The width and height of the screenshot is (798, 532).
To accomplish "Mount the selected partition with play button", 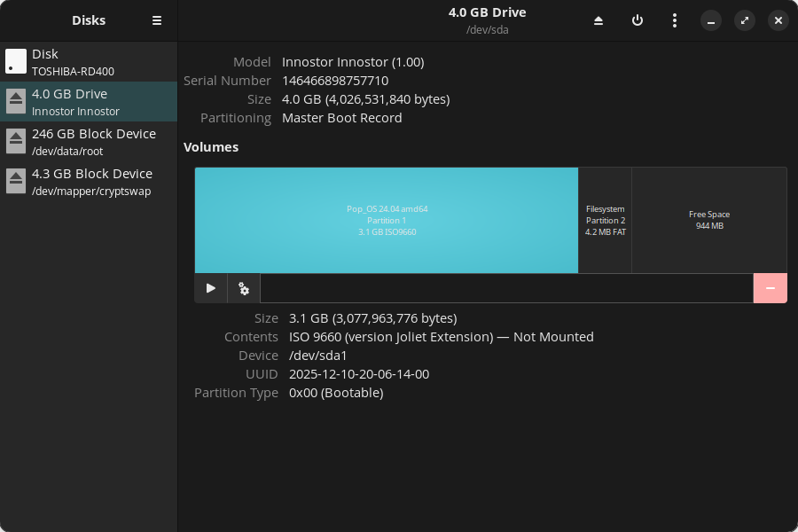I will [211, 288].
